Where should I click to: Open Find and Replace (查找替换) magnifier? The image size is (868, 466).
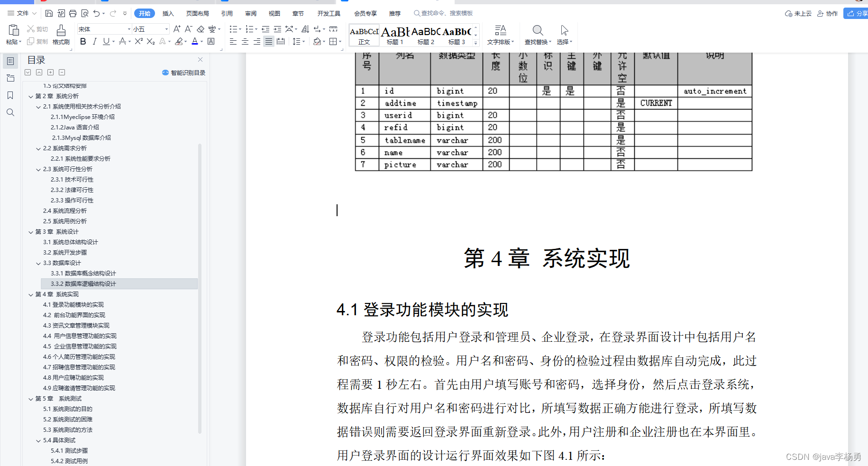(x=538, y=35)
